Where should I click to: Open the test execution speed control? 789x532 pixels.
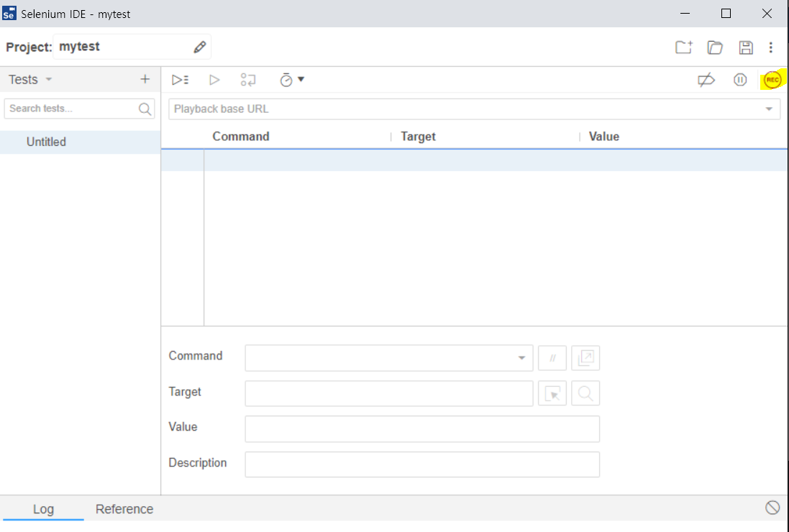tap(291, 80)
